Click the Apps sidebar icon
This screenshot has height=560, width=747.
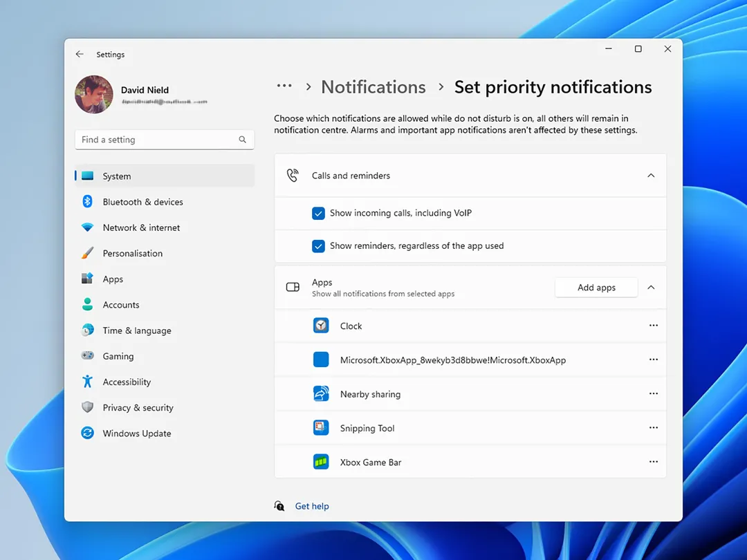(x=88, y=279)
